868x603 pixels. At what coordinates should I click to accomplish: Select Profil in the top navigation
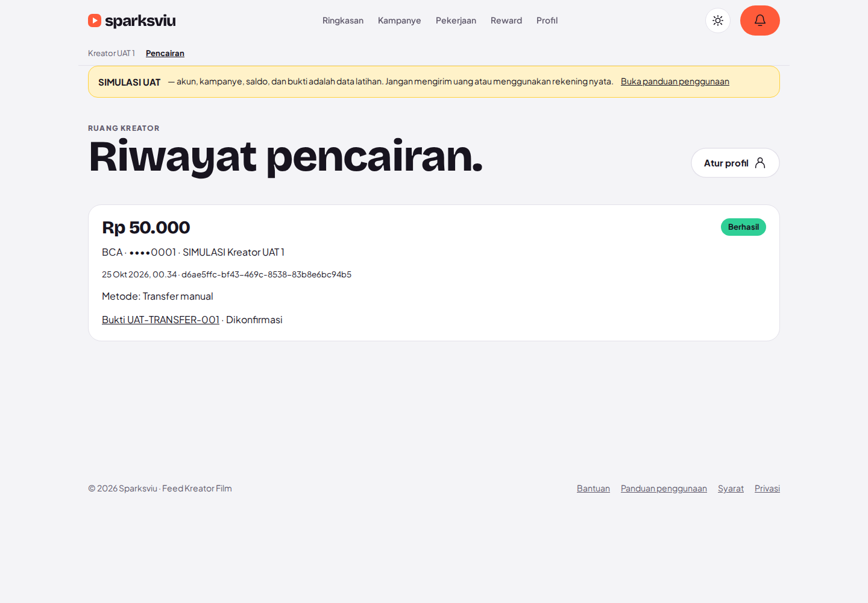[x=547, y=21]
